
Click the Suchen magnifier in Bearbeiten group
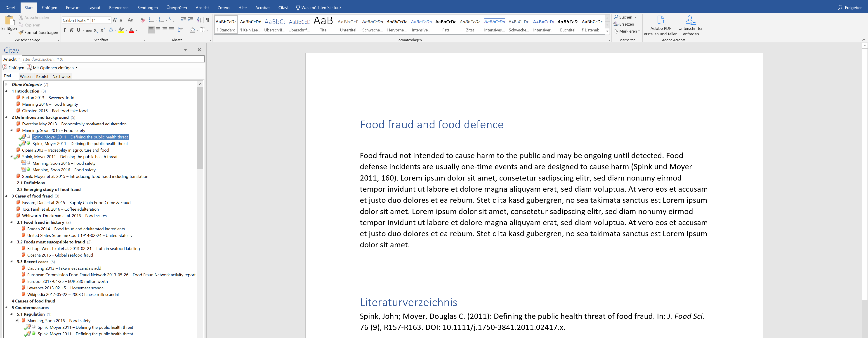[616, 17]
